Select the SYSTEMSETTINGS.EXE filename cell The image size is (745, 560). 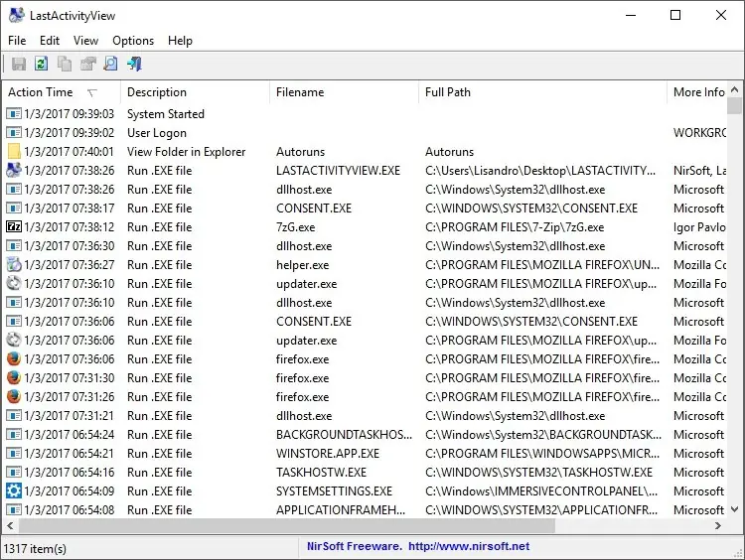[x=334, y=491]
